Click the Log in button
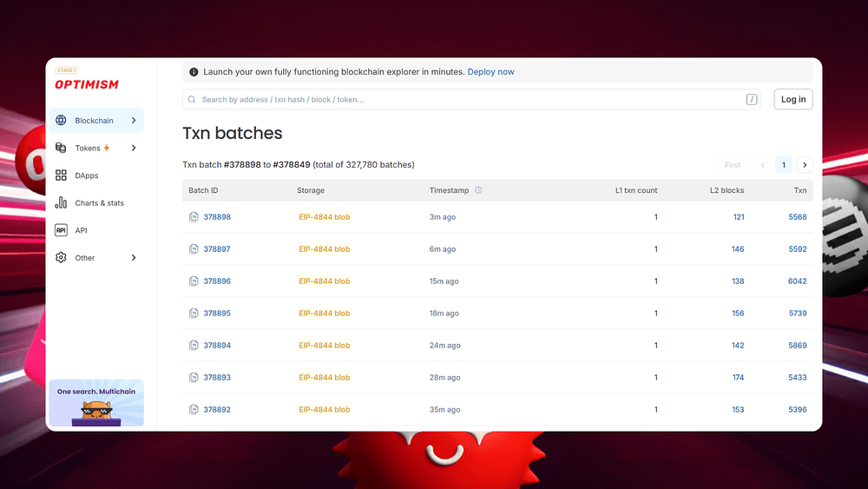 coord(793,99)
